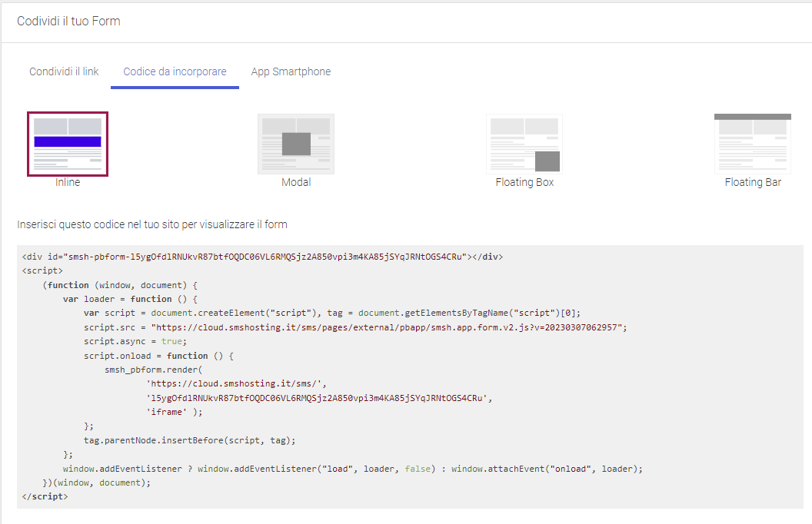
Task: Select the Floating Bar layout icon
Action: pos(752,144)
